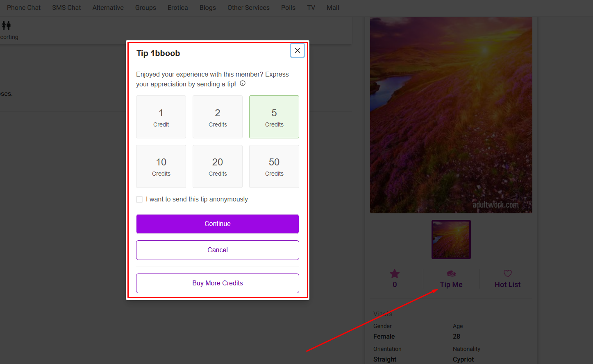Go to Blogs in the navigation
This screenshot has width=593, height=364.
208,8
